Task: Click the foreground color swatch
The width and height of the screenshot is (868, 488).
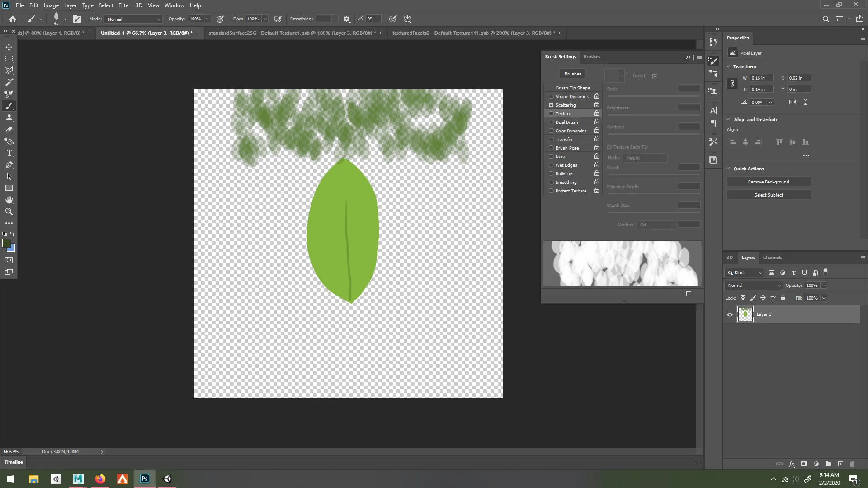Action: [6, 244]
